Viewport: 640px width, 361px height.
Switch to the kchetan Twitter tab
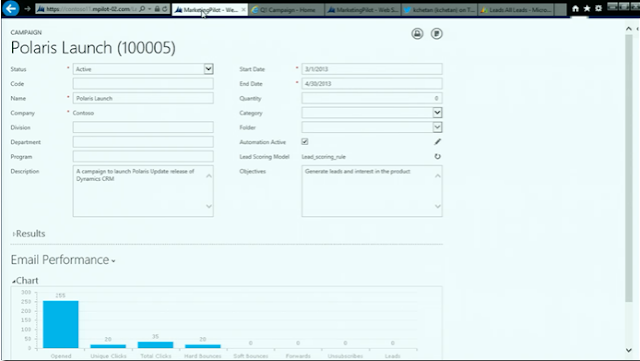tap(440, 9)
